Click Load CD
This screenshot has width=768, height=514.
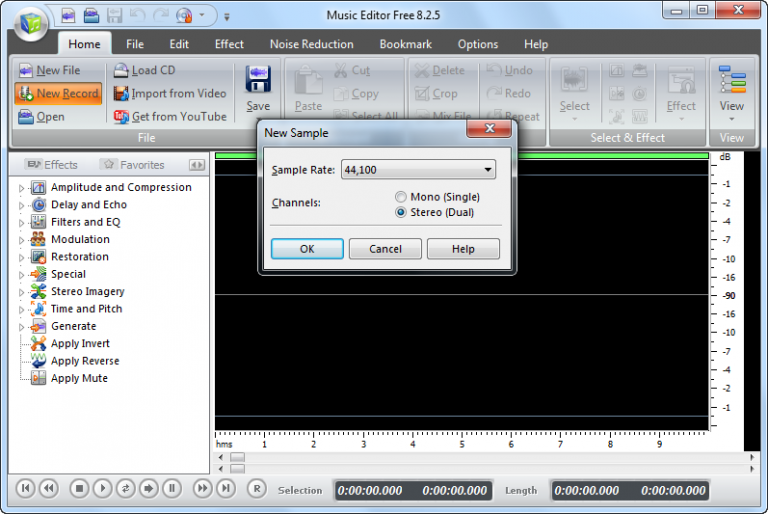pos(144,70)
